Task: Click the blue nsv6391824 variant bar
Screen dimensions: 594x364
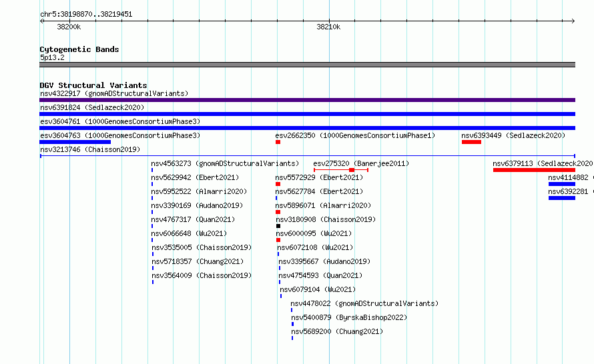Action: pos(307,114)
